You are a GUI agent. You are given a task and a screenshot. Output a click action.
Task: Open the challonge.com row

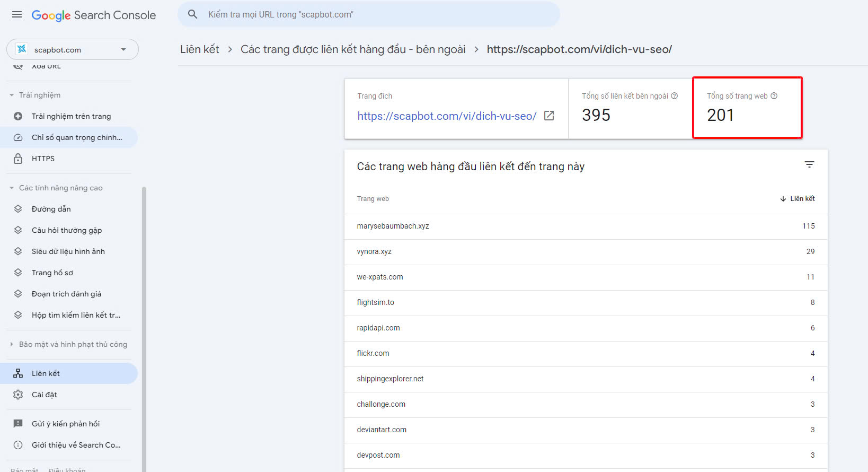(x=586, y=404)
